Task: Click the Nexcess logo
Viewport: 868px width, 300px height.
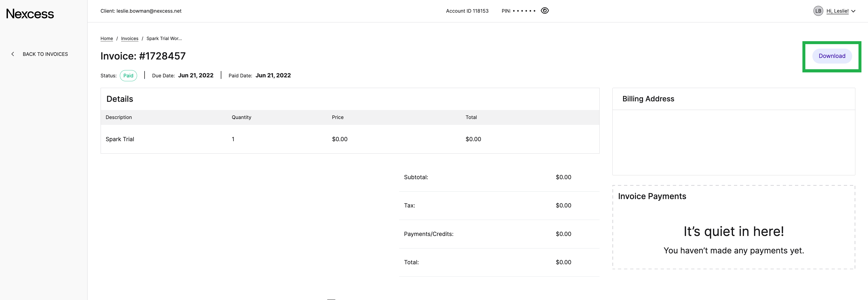Action: [30, 14]
